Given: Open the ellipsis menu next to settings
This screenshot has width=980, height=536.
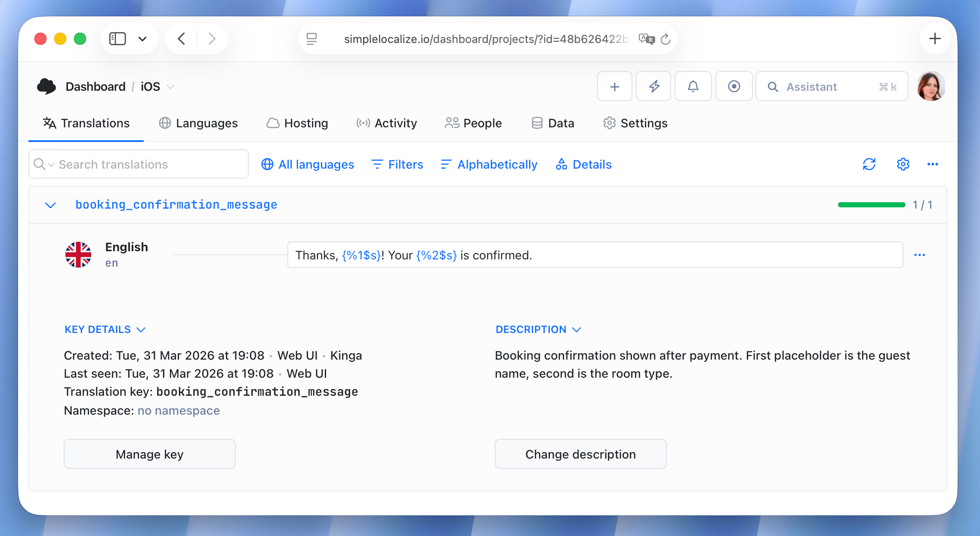Looking at the screenshot, I should (933, 164).
